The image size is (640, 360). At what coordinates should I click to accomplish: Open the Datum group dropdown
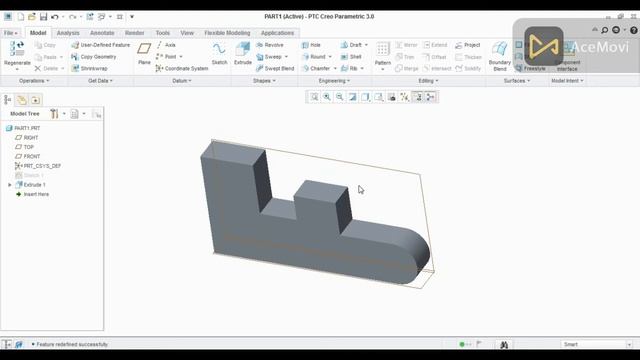[182, 81]
